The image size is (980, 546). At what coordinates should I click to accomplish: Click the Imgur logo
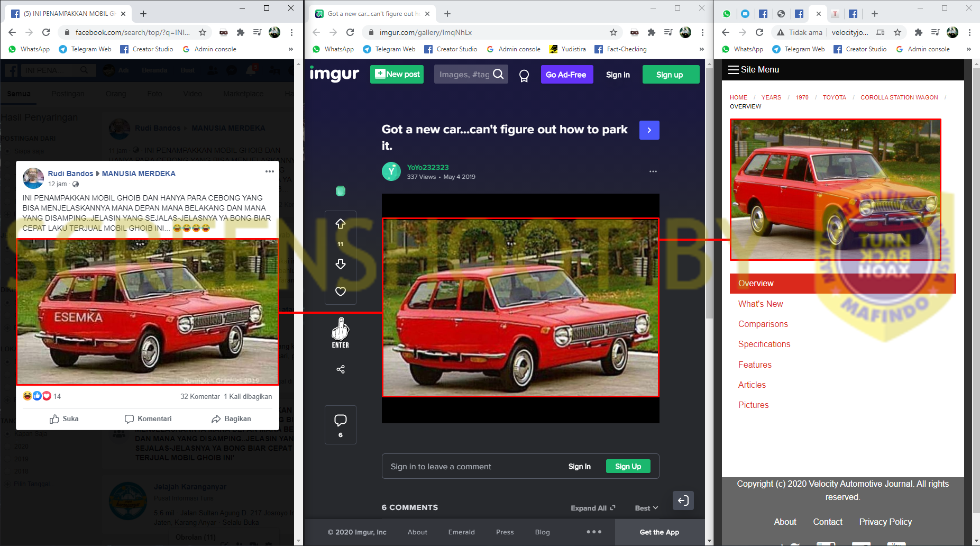[x=334, y=74]
